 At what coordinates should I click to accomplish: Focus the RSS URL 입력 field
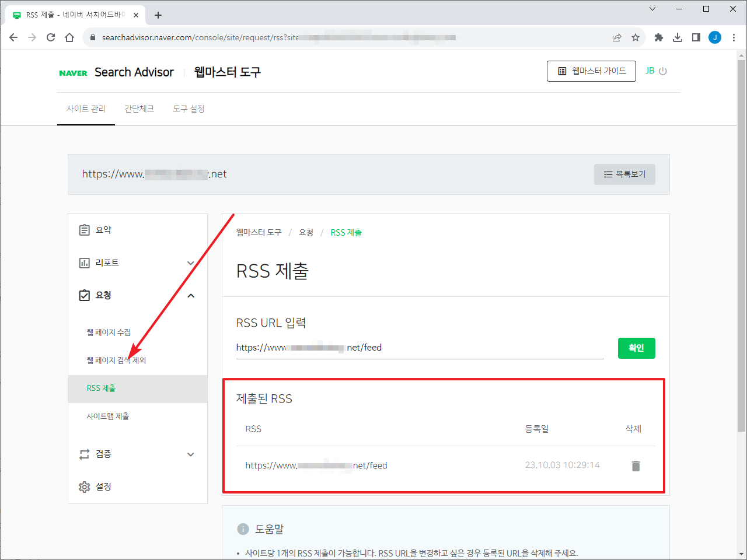pyautogui.click(x=420, y=348)
